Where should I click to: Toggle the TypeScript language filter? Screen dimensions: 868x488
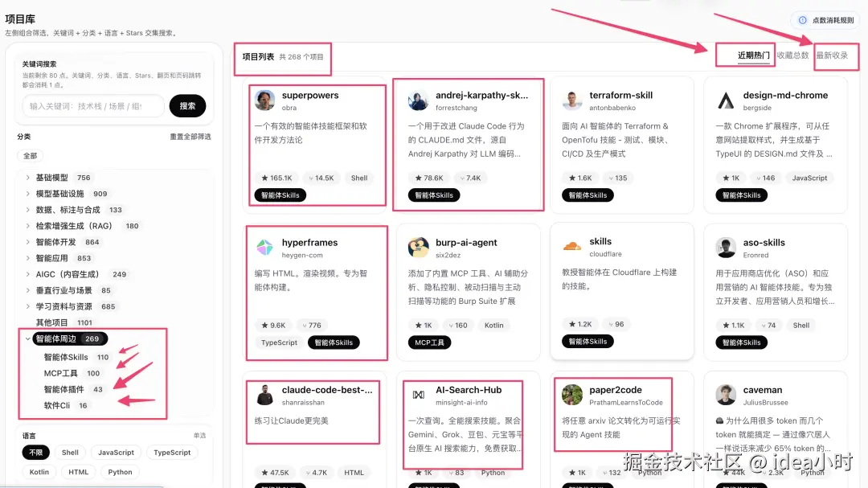(x=171, y=452)
